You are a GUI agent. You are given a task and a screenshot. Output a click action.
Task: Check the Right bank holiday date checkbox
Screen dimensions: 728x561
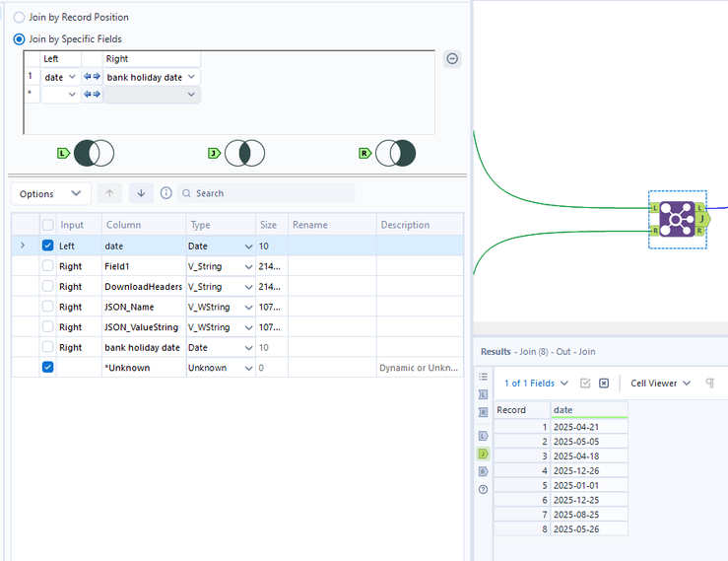click(x=48, y=347)
